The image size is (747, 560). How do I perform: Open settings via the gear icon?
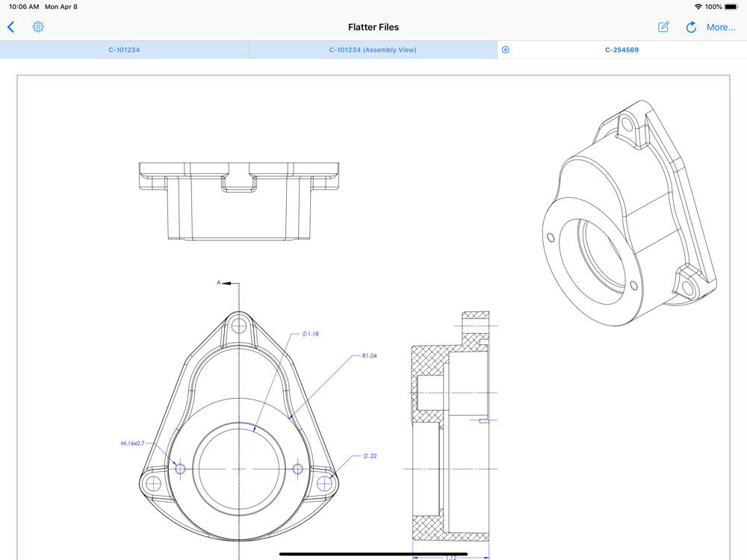[38, 27]
